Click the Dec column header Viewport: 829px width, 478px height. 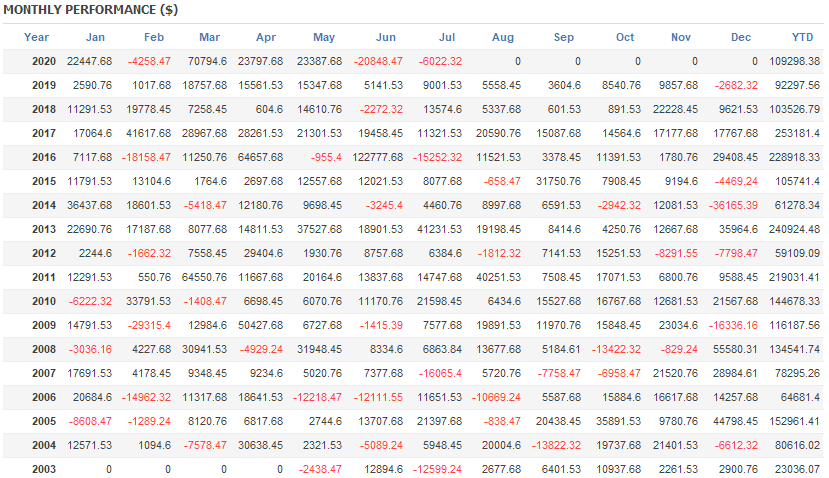(741, 37)
